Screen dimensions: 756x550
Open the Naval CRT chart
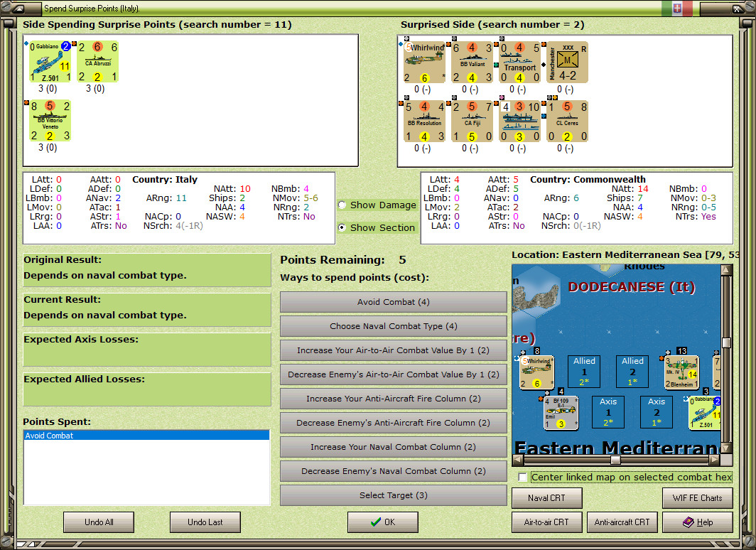(x=547, y=498)
